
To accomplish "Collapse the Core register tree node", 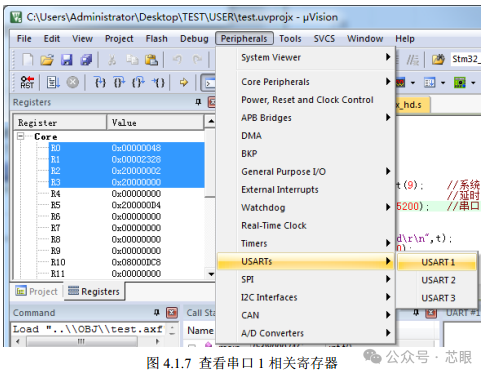I will click(x=21, y=136).
